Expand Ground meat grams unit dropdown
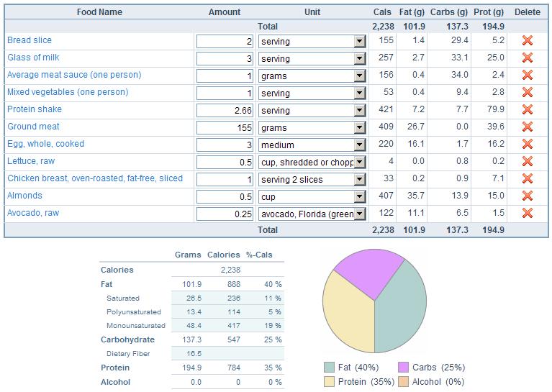This screenshot has width=552, height=392. click(x=360, y=128)
